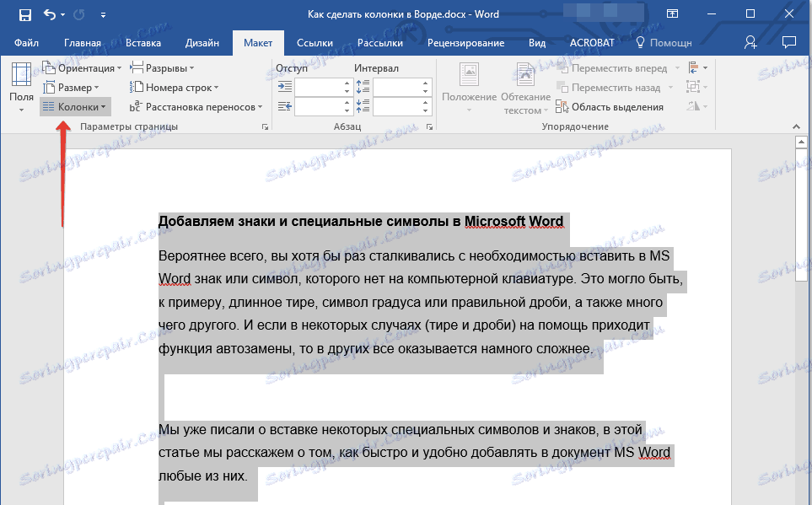812x505 pixels.
Task: Click the vertical scrollbar up arrow
Action: pos(802,142)
